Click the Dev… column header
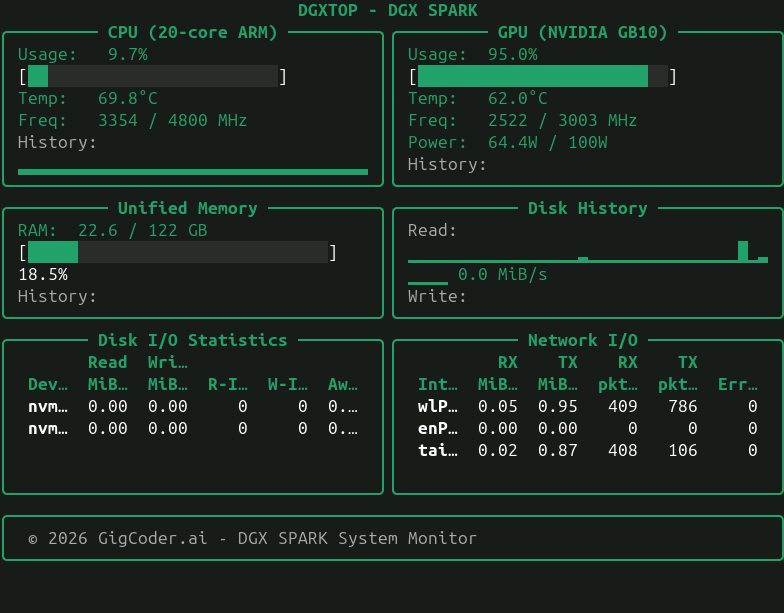 coord(48,384)
